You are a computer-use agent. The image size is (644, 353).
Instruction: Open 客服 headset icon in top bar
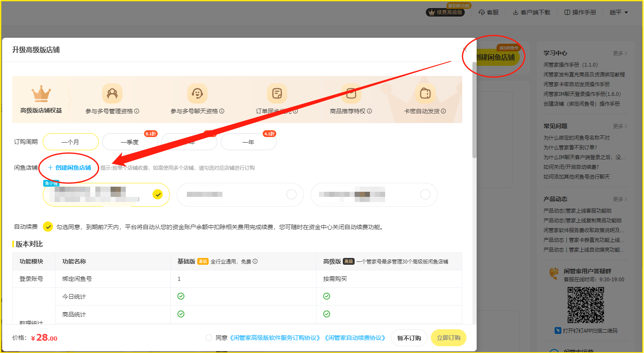[482, 12]
